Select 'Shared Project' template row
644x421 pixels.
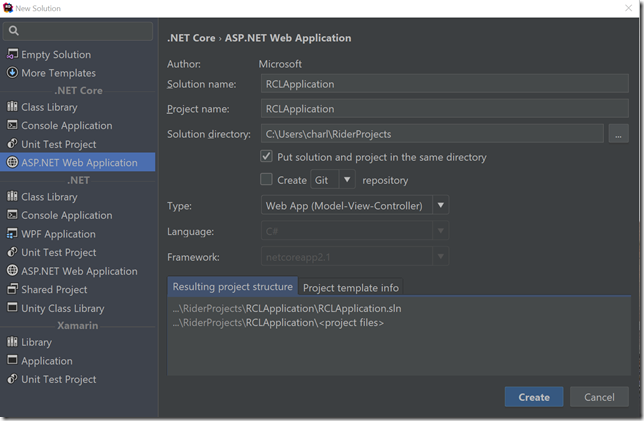tap(78, 289)
